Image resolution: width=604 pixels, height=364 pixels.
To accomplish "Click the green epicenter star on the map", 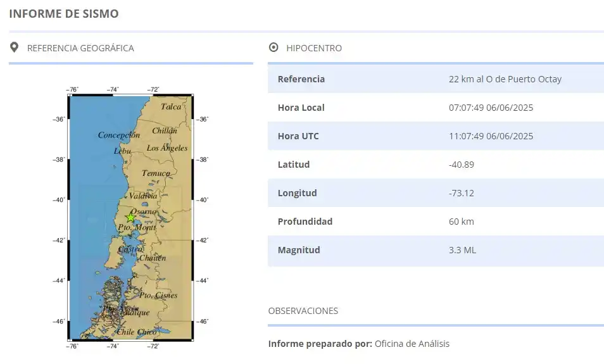I will [130, 218].
